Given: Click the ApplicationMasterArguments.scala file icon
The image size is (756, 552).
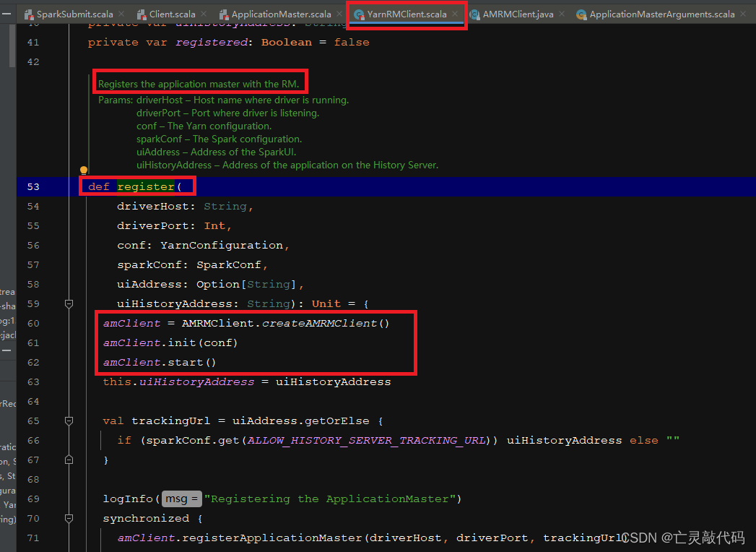Looking at the screenshot, I should tap(581, 14).
